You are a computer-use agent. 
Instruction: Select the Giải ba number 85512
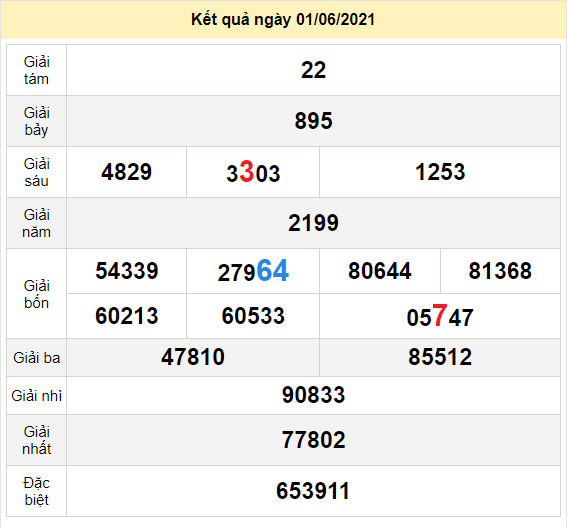click(x=440, y=357)
